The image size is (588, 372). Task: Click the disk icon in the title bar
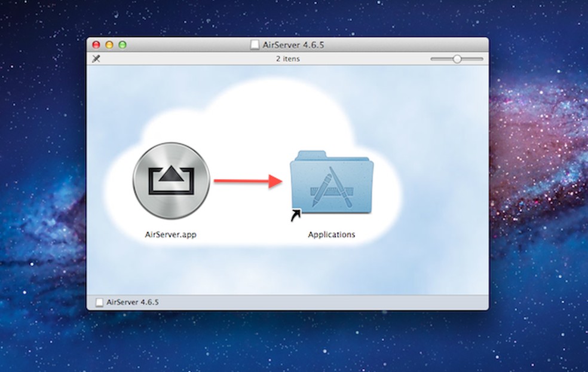point(255,45)
